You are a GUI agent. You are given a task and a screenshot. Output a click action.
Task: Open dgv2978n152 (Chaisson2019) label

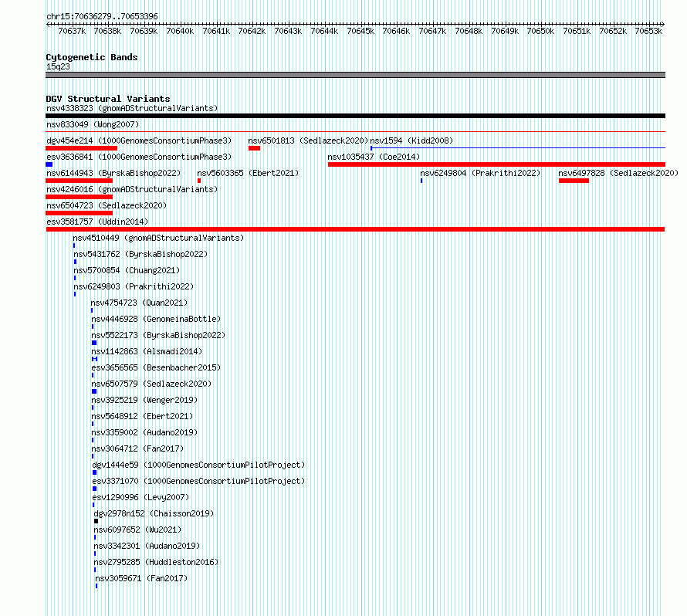point(154,513)
